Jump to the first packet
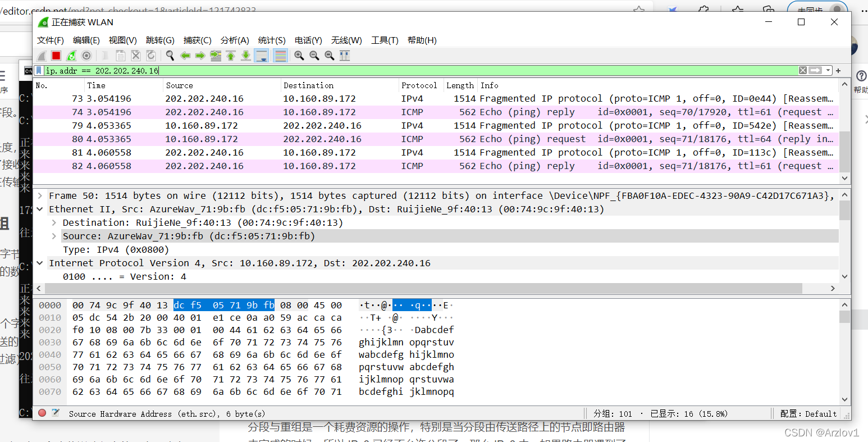 [x=231, y=56]
